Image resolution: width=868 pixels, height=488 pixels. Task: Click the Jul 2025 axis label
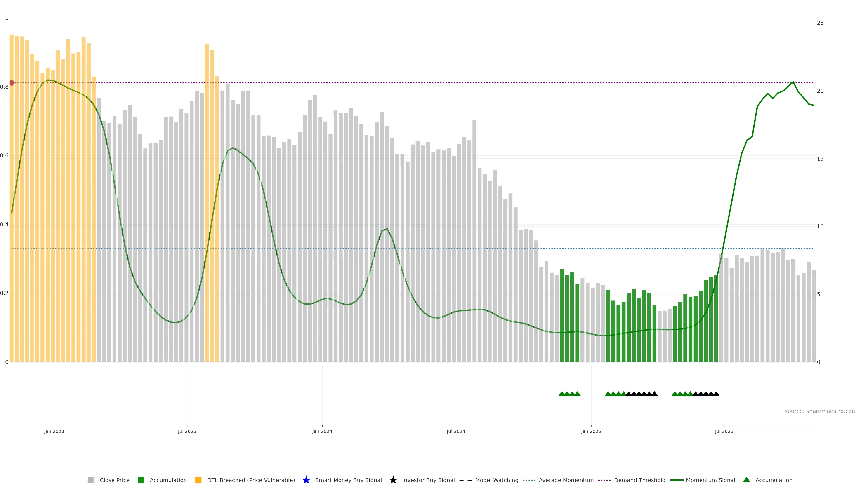[724, 432]
